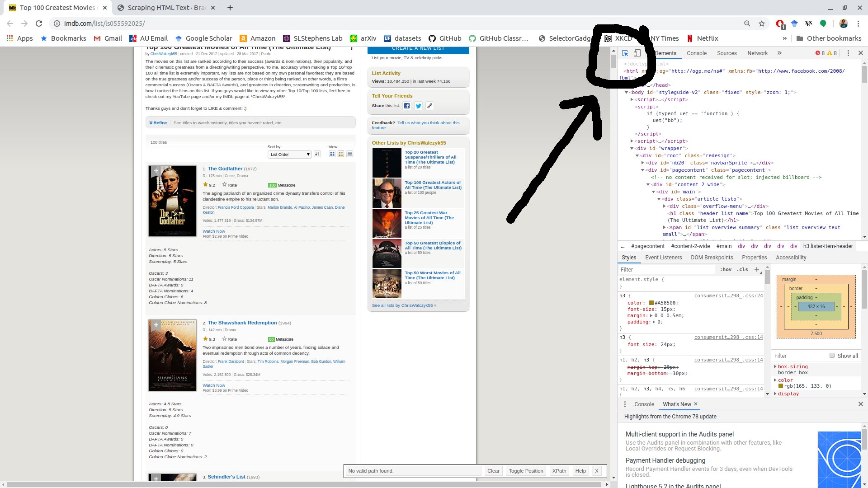Expand the color computed property
The width and height of the screenshot is (868, 488).
[x=775, y=380]
